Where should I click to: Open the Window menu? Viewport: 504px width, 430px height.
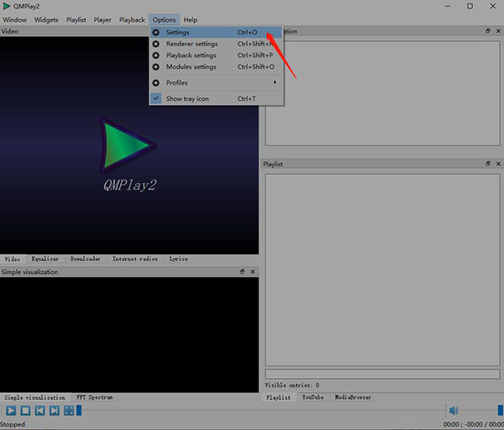coord(14,20)
